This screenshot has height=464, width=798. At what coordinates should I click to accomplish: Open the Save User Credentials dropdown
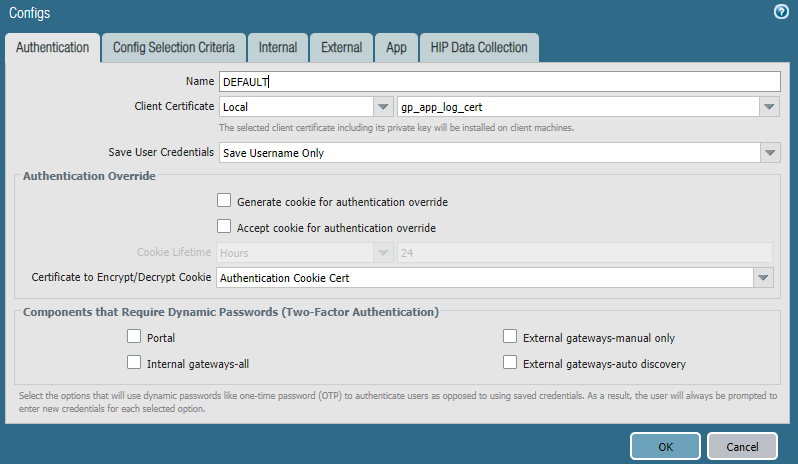point(769,152)
